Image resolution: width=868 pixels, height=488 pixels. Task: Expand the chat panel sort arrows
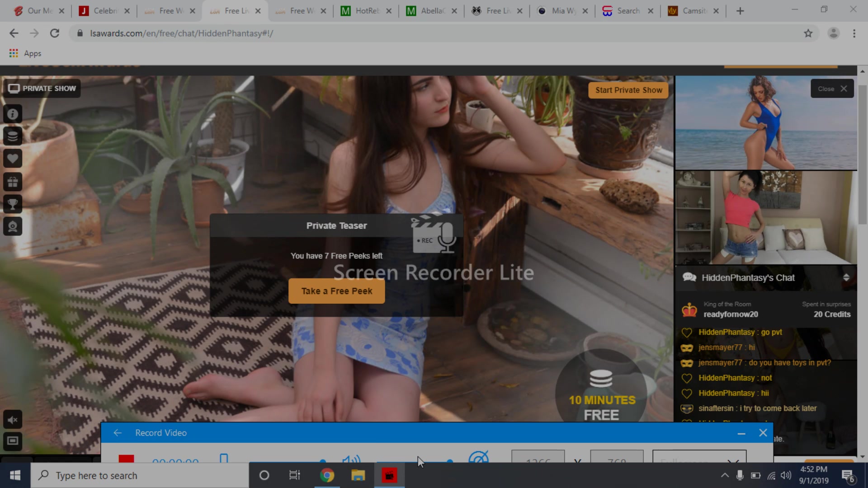846,277
